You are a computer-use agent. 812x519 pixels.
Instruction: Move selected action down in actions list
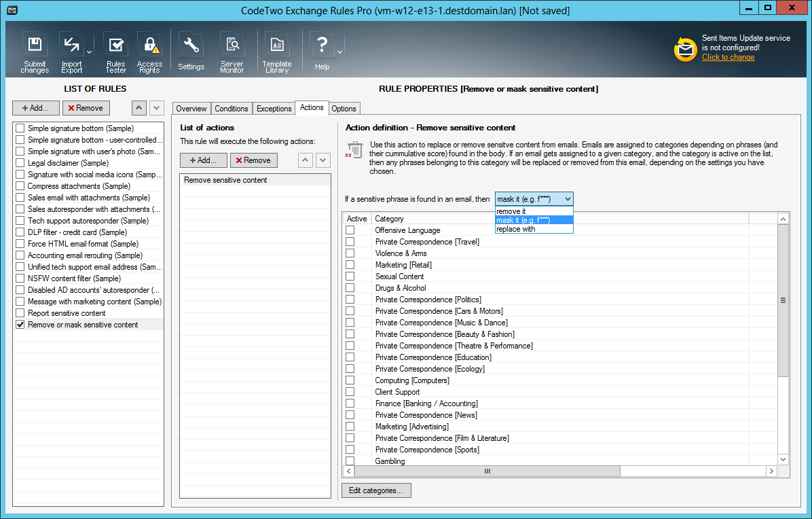click(323, 160)
